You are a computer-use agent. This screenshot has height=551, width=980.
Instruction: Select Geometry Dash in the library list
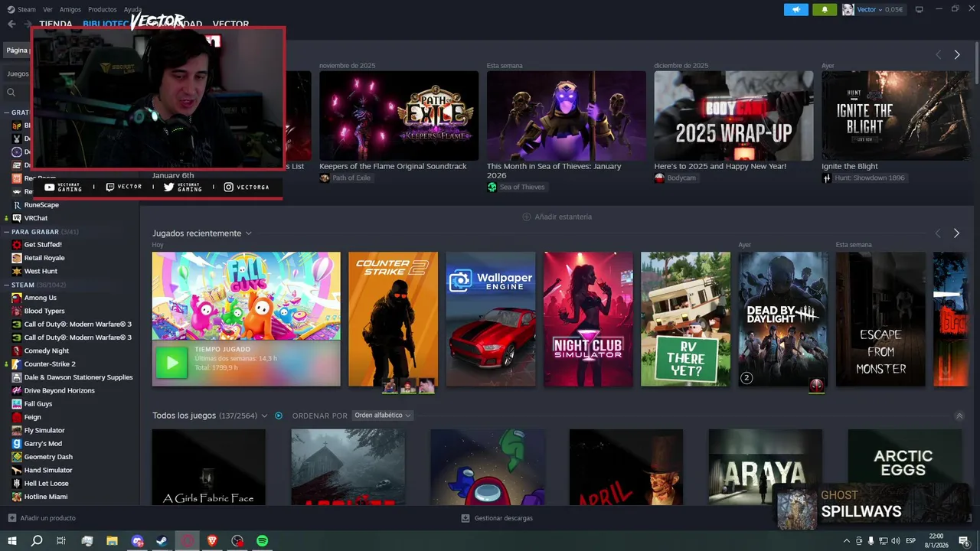click(x=47, y=457)
